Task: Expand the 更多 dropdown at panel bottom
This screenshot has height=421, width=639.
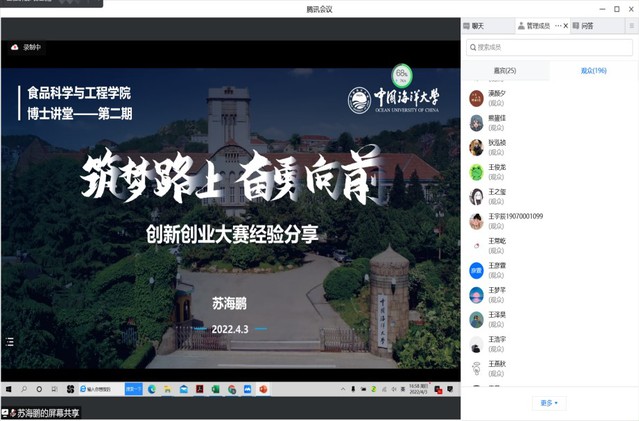Action: (x=549, y=403)
